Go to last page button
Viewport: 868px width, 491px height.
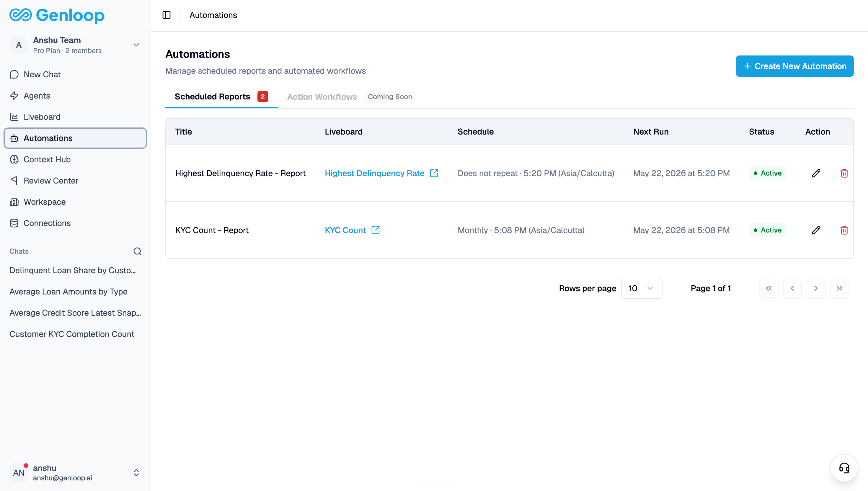pos(839,288)
